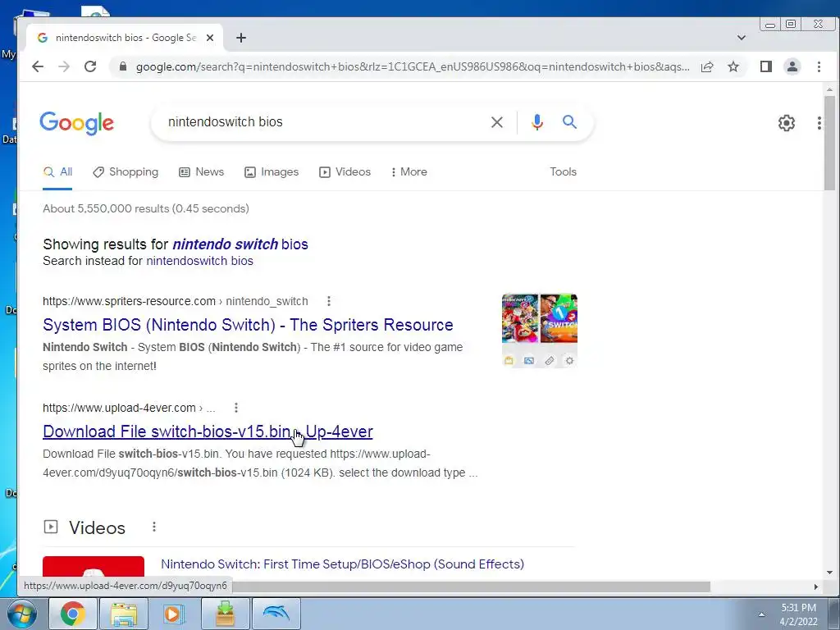This screenshot has height=630, width=840.
Task: Switch to the Images tab
Action: point(272,172)
